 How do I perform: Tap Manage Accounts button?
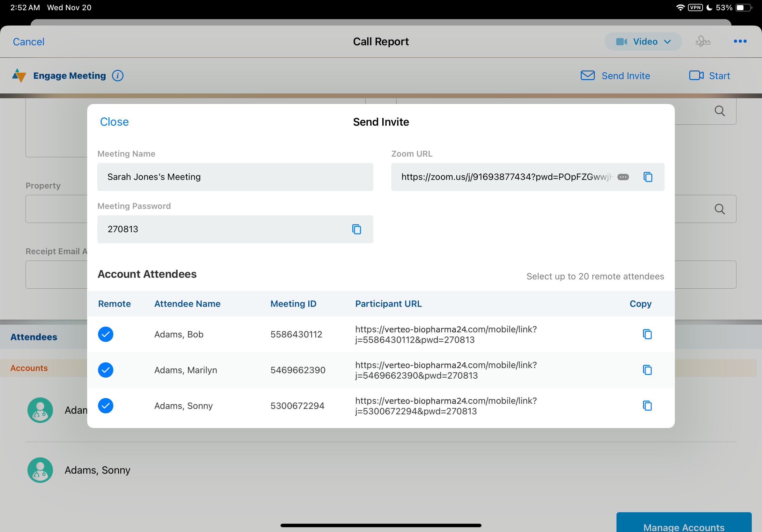pyautogui.click(x=684, y=524)
